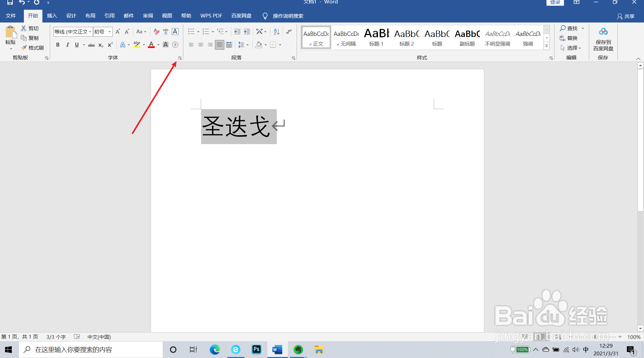Apply the 标题 1 heading style
Screen dimensions: 644x358
click(x=376, y=37)
